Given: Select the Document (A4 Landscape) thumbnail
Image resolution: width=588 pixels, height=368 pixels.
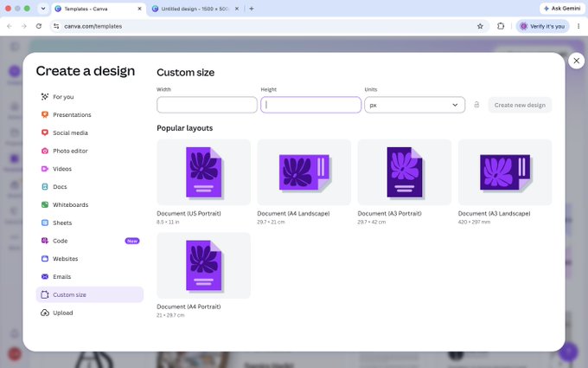Looking at the screenshot, I should click(x=304, y=172).
